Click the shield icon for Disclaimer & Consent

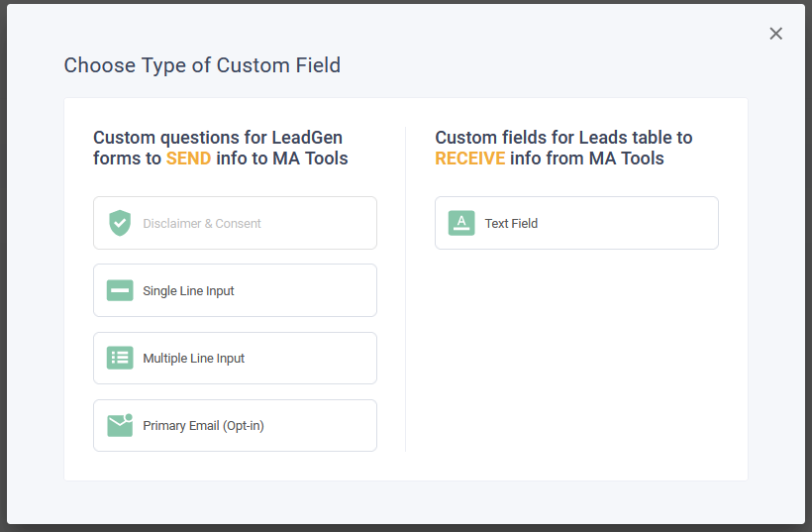[120, 223]
